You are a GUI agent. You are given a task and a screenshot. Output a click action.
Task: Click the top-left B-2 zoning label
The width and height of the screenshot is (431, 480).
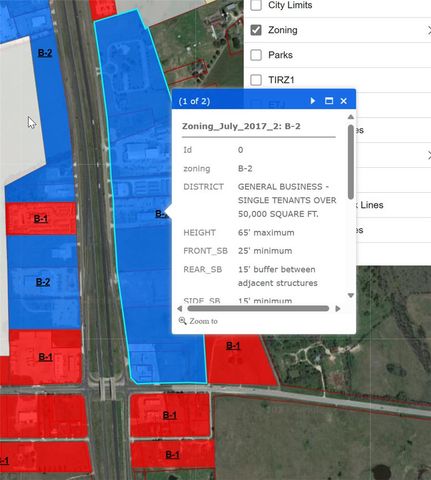pyautogui.click(x=45, y=53)
